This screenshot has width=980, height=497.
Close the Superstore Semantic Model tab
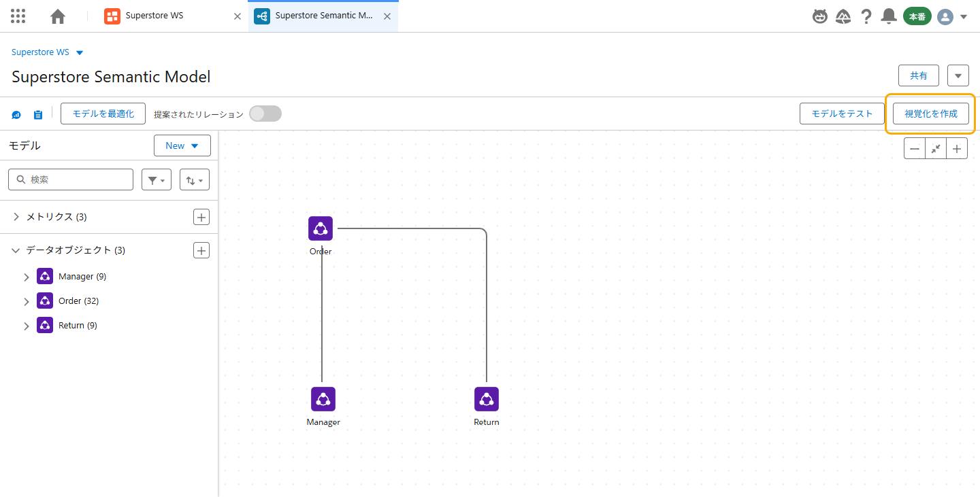tap(387, 16)
